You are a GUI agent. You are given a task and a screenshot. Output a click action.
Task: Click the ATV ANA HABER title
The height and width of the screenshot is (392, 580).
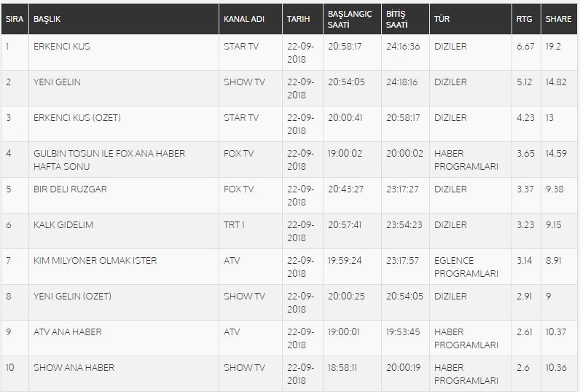click(67, 332)
